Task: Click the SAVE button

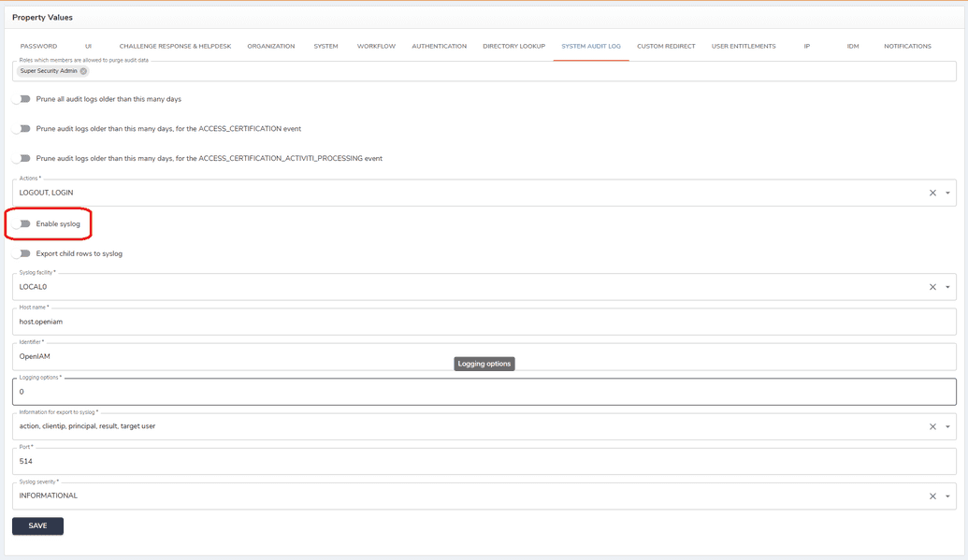Action: click(36, 525)
